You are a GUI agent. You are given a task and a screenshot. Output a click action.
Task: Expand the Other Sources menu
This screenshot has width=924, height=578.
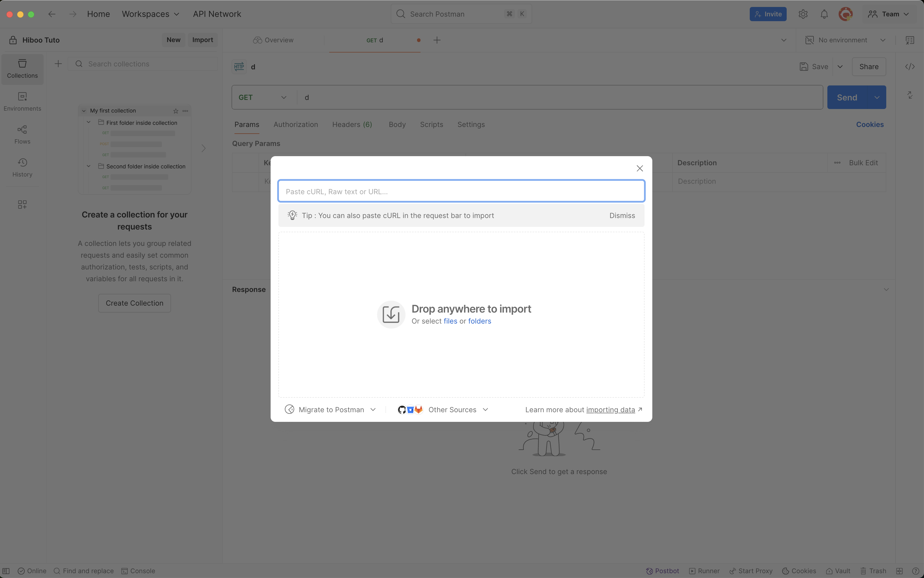click(x=443, y=410)
